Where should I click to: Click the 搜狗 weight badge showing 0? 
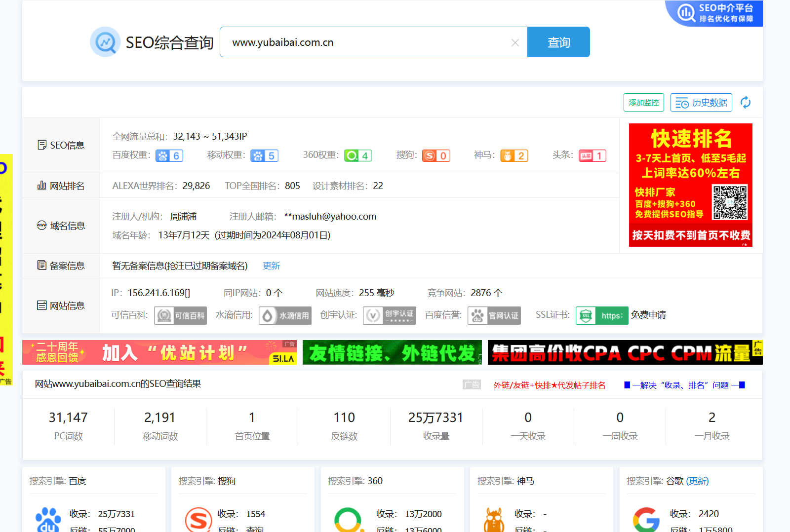coord(436,156)
